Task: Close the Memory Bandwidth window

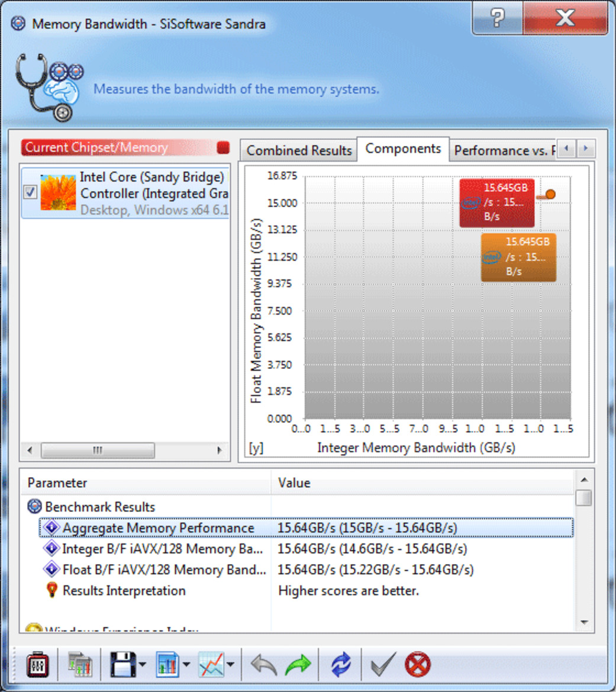Action: [565, 18]
